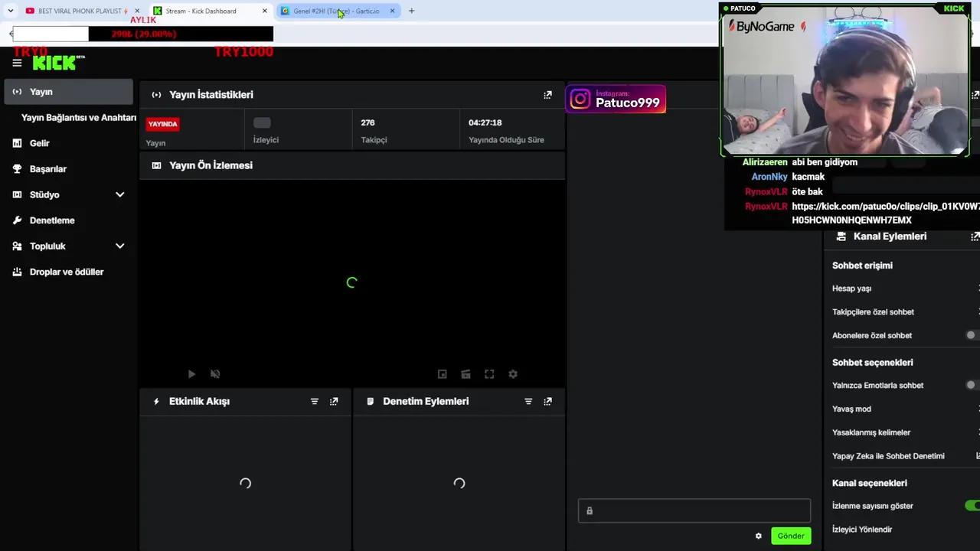The width and height of the screenshot is (980, 551).
Task: Click the Kick logo
Action: coord(58,62)
